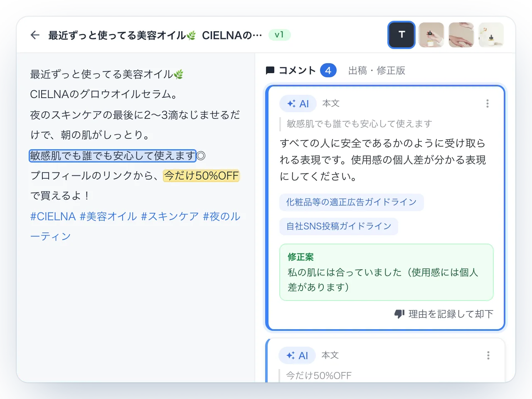Click the post title in header
532x399 pixels.
pos(155,35)
